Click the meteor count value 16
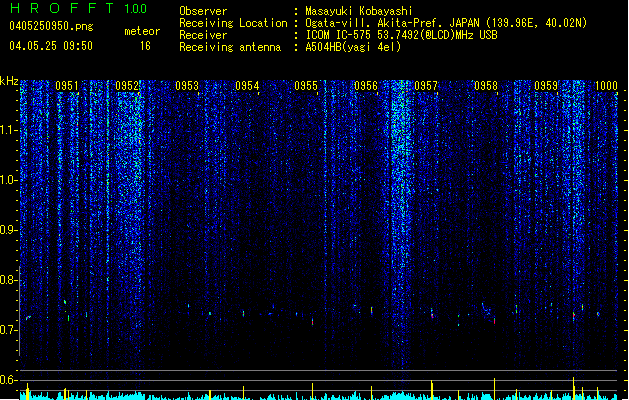629x400 pixels. coord(145,46)
